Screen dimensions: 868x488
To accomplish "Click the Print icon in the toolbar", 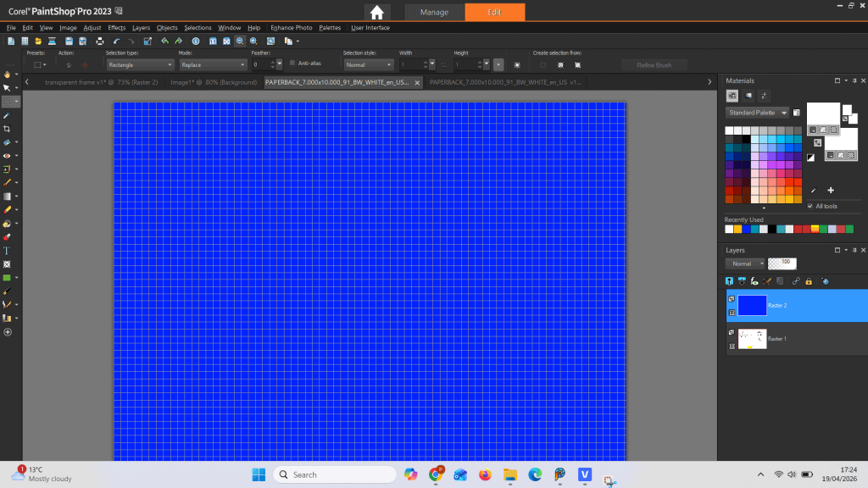I will tap(100, 41).
